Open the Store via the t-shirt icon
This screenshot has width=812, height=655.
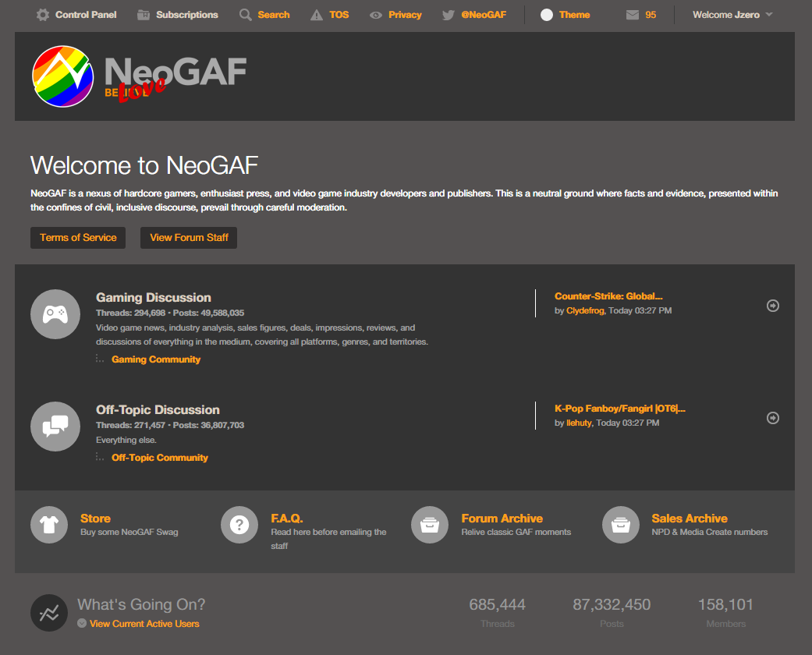coord(48,525)
